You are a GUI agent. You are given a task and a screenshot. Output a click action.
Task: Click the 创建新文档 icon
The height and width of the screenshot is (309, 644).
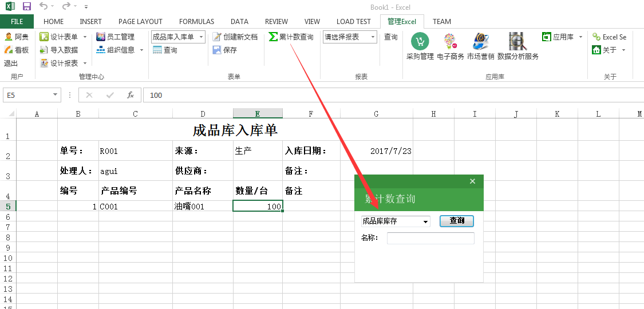[x=217, y=37]
